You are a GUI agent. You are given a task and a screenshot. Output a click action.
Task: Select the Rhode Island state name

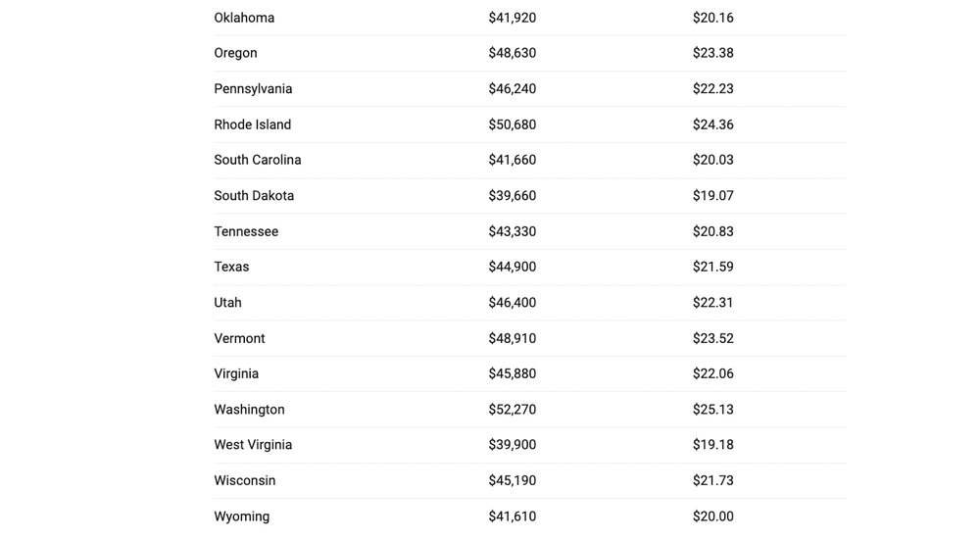(x=252, y=124)
